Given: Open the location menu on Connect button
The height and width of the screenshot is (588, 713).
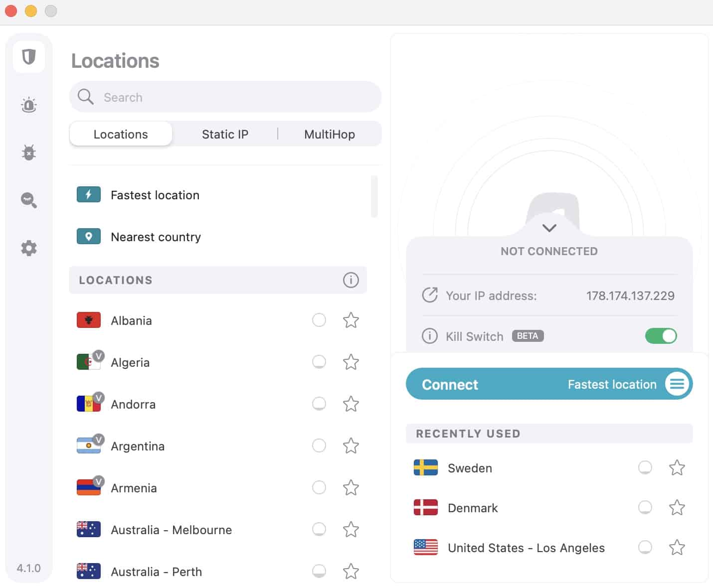Looking at the screenshot, I should [677, 384].
